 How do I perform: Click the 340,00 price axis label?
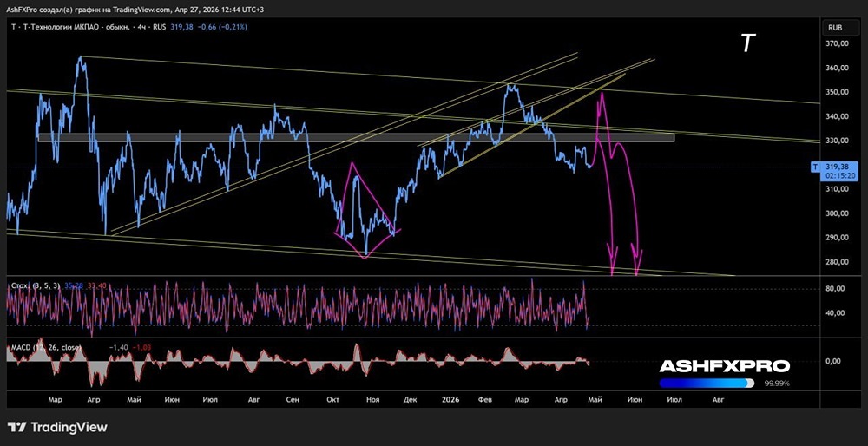(x=837, y=117)
